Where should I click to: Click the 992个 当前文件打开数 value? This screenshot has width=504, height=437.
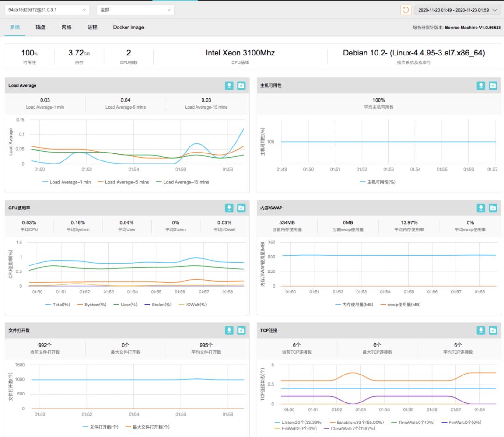tap(45, 345)
